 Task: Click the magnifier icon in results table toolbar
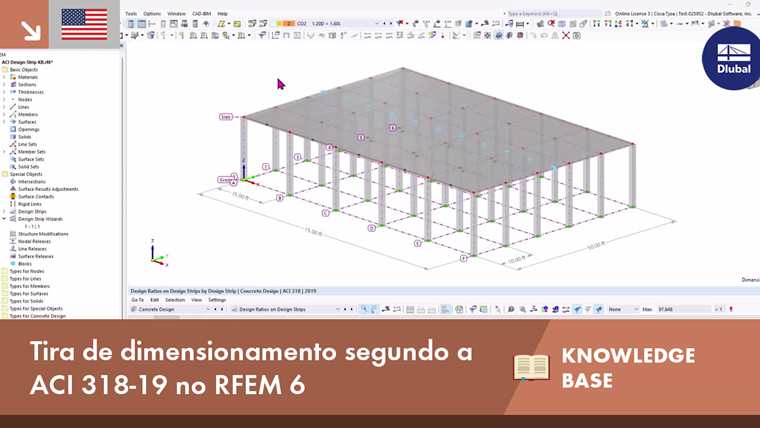[511, 309]
